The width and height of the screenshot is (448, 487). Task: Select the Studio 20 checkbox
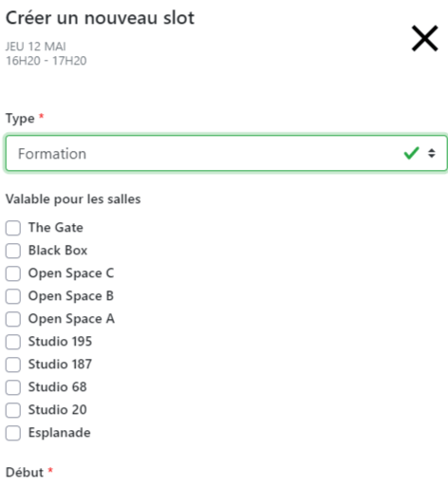[x=13, y=410]
